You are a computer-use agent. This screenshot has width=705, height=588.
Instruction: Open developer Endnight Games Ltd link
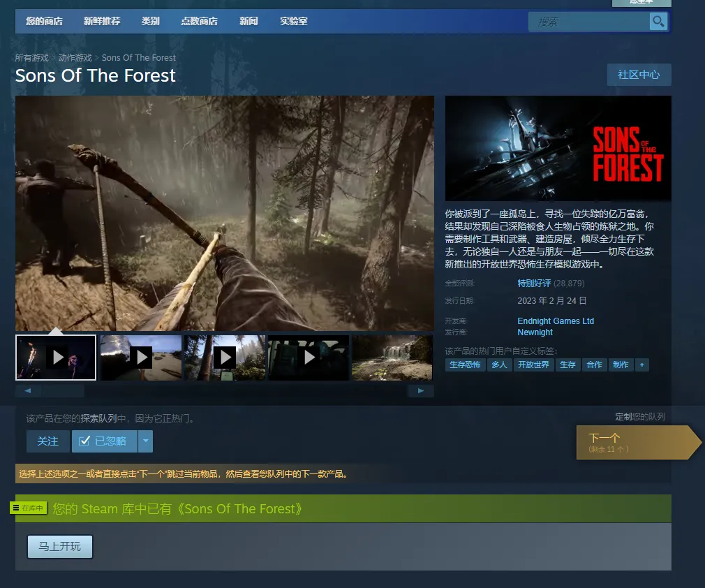[556, 321]
